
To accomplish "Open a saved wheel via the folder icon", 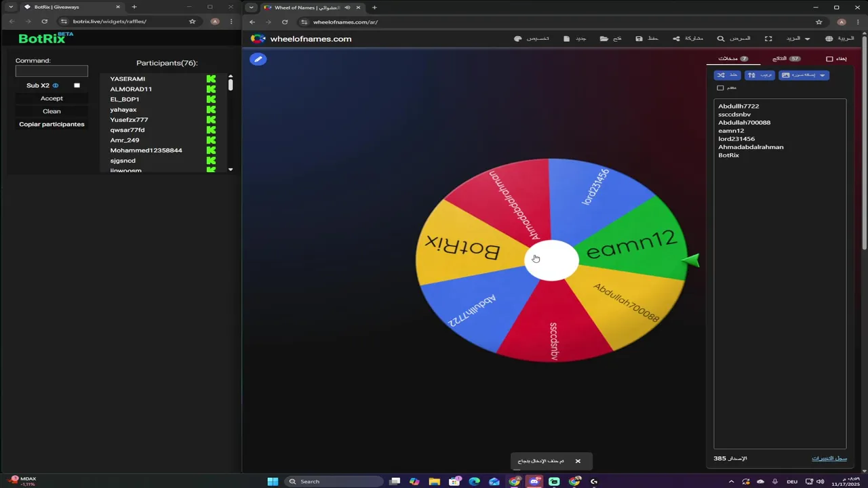I will 611,39.
